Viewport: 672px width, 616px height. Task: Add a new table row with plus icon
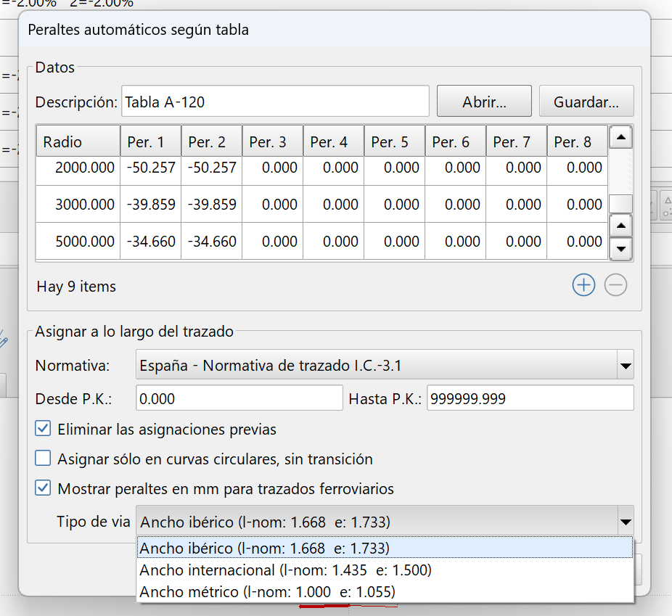click(x=583, y=285)
